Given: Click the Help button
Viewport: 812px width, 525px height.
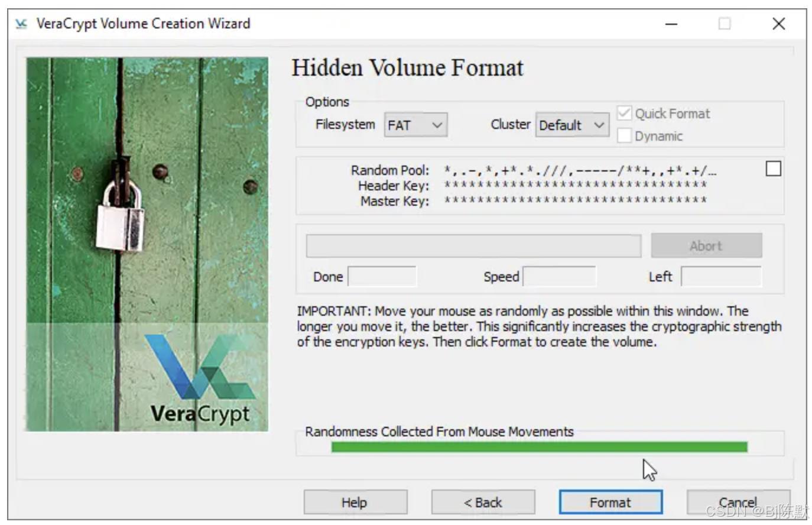Looking at the screenshot, I should coord(355,503).
